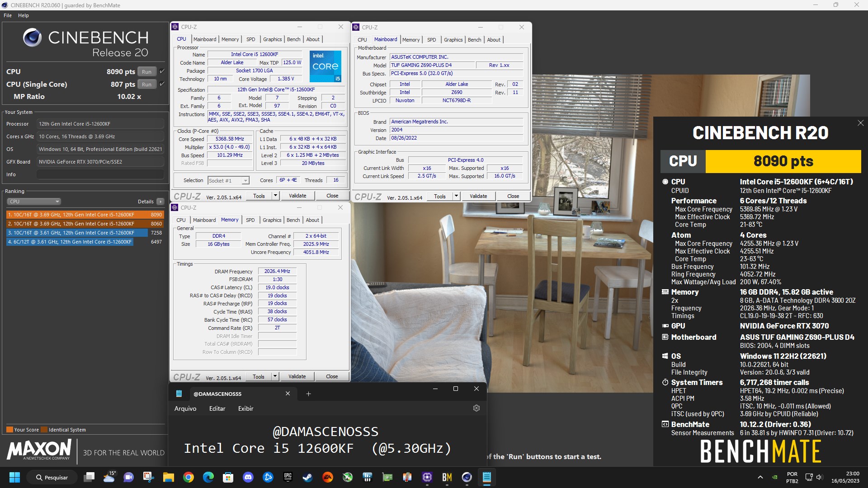The image size is (868, 488).
Task: Switch to BenchMate taskbar icon
Action: point(447,477)
